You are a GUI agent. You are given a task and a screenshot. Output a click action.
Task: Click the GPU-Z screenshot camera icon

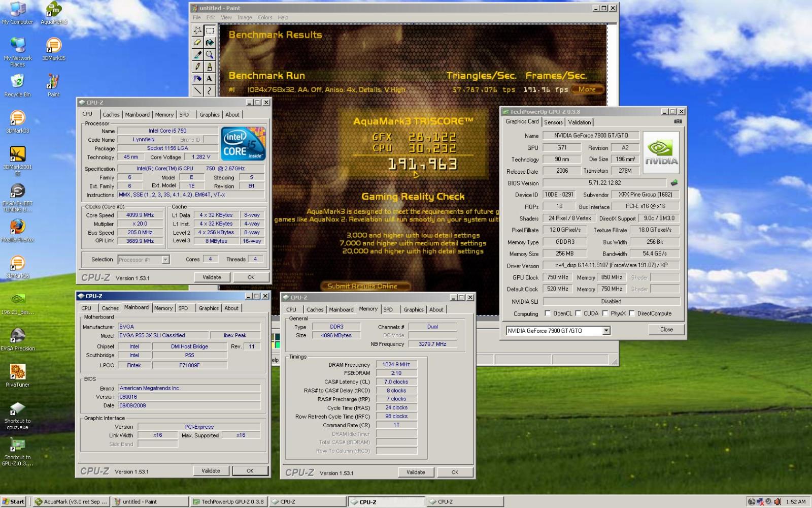pos(678,121)
